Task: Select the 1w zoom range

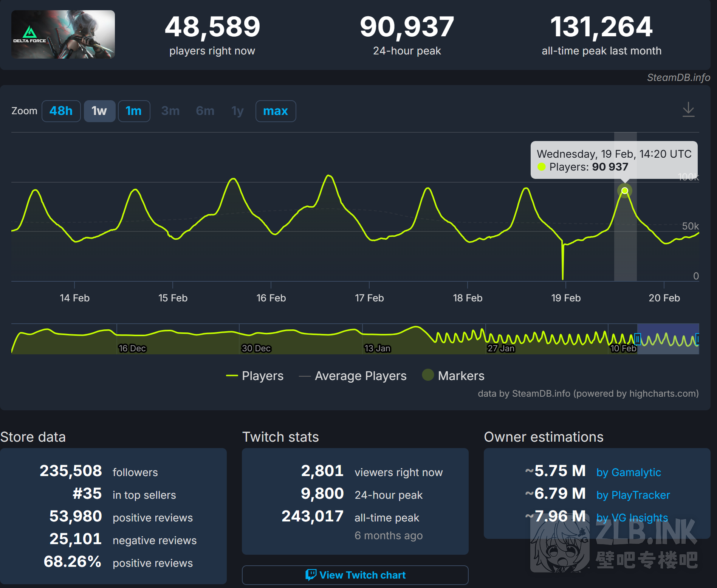Action: click(99, 111)
